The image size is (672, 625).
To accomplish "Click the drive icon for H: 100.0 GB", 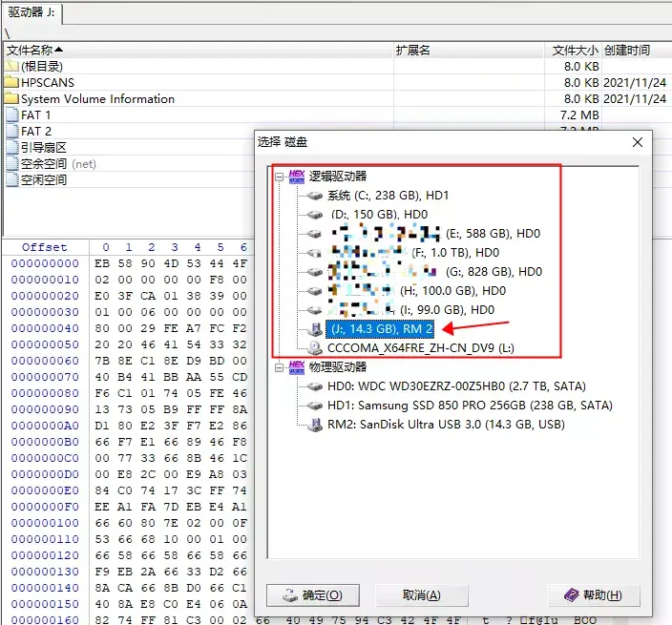I will (315, 291).
